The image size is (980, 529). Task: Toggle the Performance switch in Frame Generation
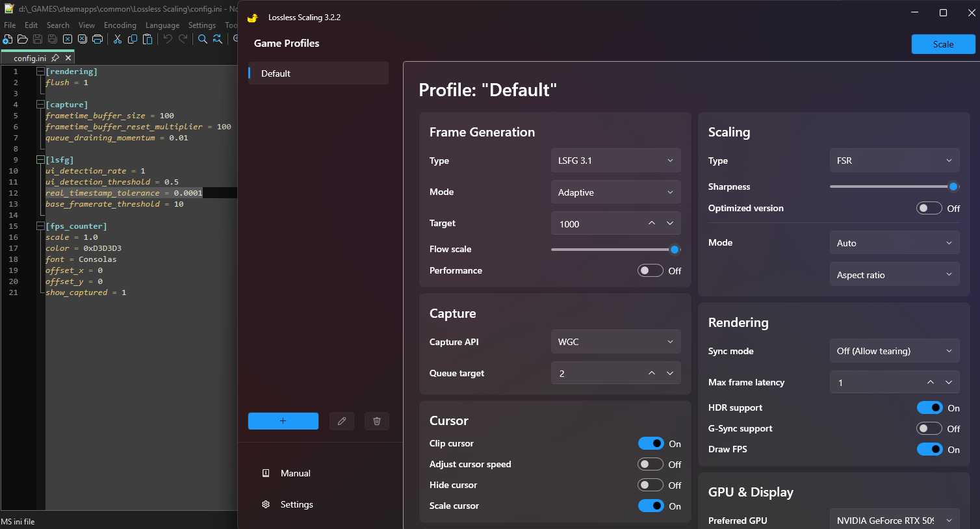pyautogui.click(x=651, y=270)
